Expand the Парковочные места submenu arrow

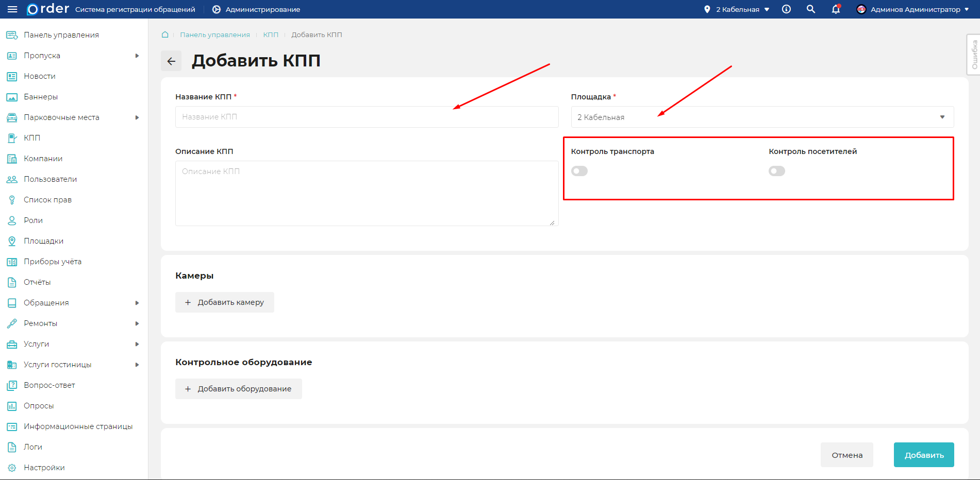(137, 117)
